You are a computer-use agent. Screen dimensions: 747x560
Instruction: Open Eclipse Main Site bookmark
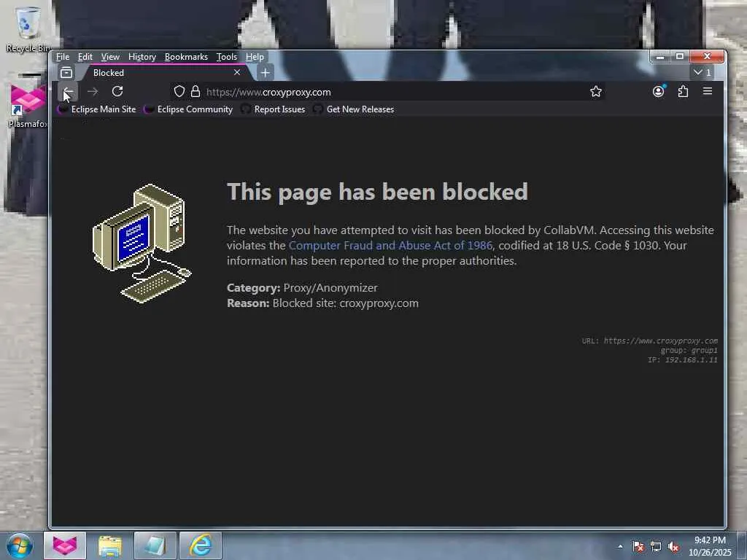(x=97, y=109)
